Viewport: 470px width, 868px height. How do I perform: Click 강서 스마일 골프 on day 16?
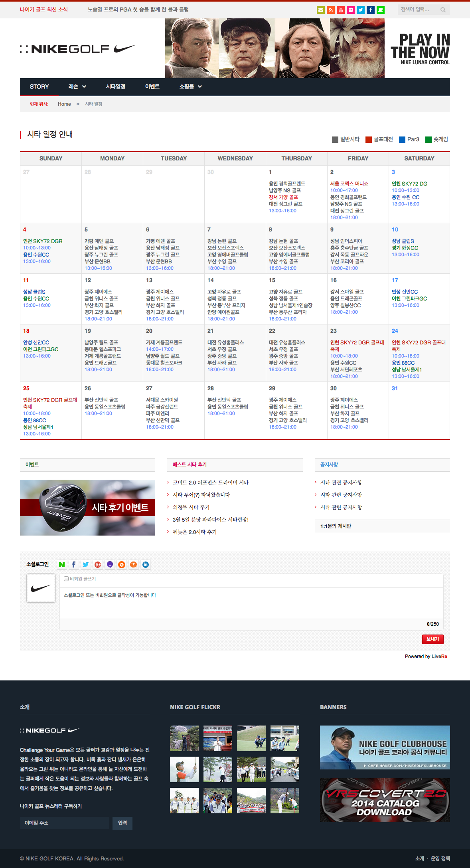[347, 292]
